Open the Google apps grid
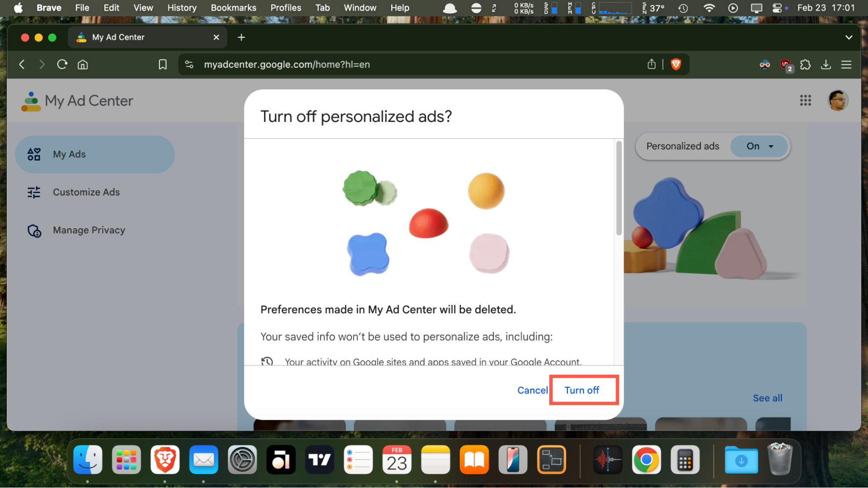Screen dimensions: 868x488 (805, 101)
